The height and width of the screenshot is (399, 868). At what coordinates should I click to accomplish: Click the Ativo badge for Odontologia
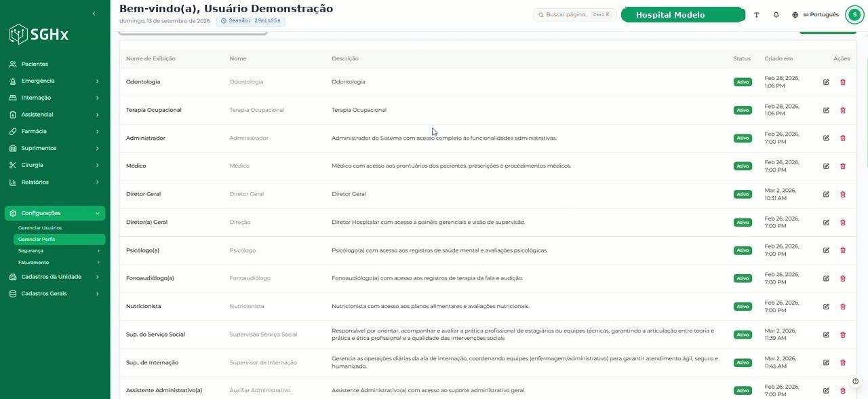pos(743,82)
